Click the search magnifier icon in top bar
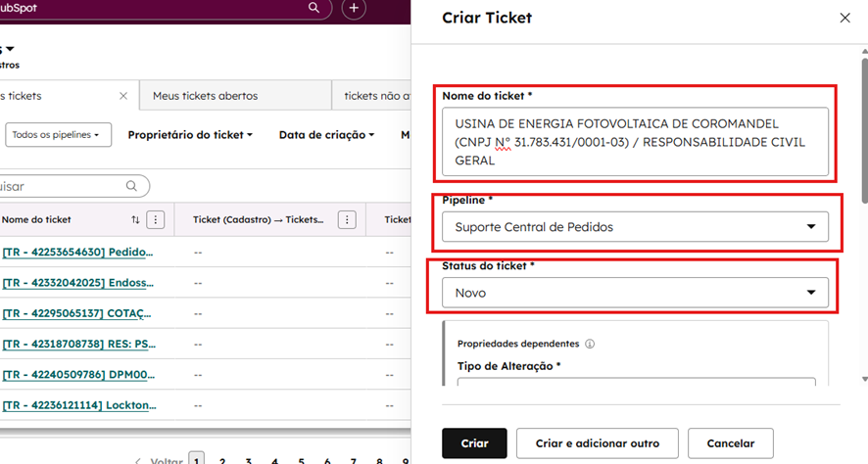The width and height of the screenshot is (868, 464). (x=314, y=8)
